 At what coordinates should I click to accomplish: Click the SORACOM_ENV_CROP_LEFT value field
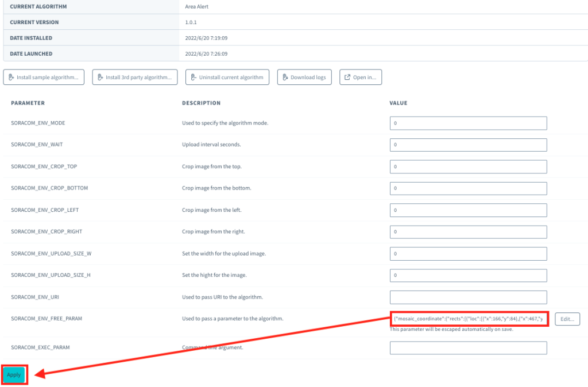[469, 210]
